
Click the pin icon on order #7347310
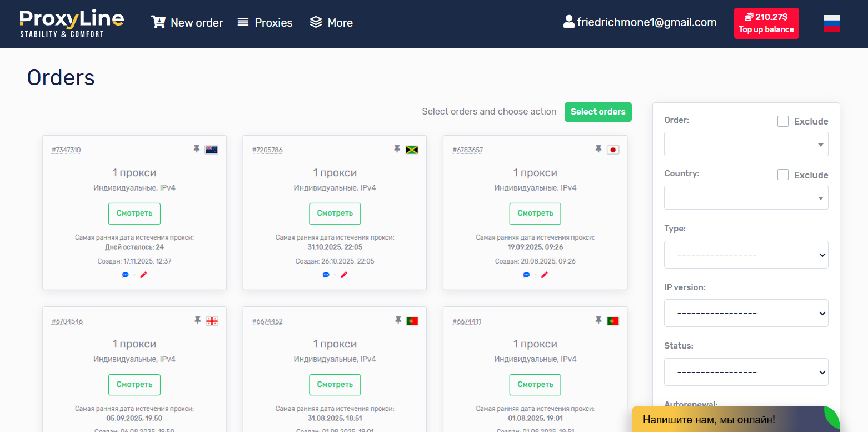point(197,149)
